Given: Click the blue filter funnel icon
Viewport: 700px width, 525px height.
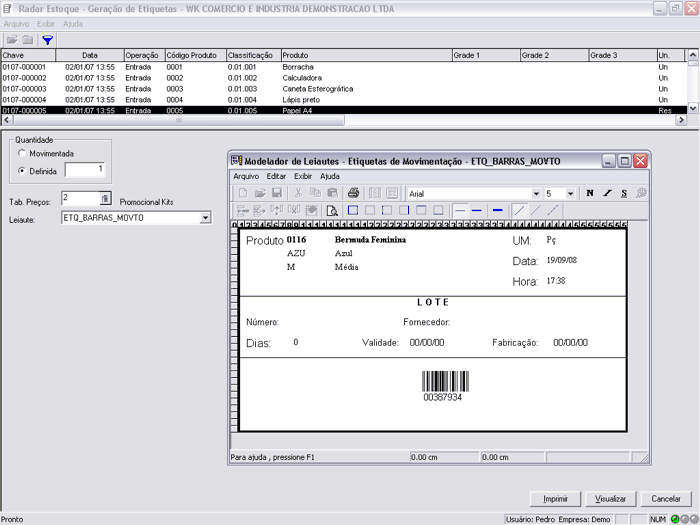Looking at the screenshot, I should (x=47, y=39).
